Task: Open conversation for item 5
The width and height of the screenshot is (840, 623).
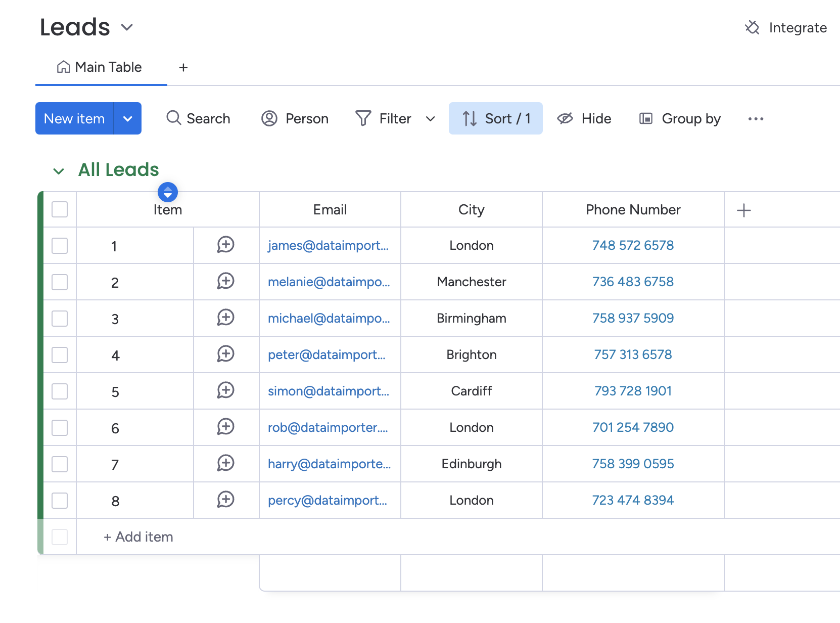Action: pyautogui.click(x=225, y=390)
